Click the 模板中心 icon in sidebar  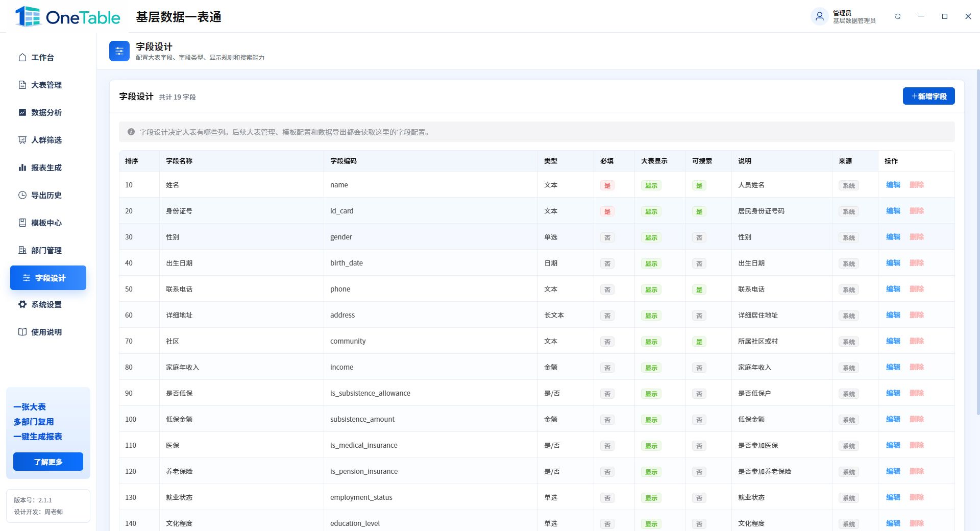(22, 223)
